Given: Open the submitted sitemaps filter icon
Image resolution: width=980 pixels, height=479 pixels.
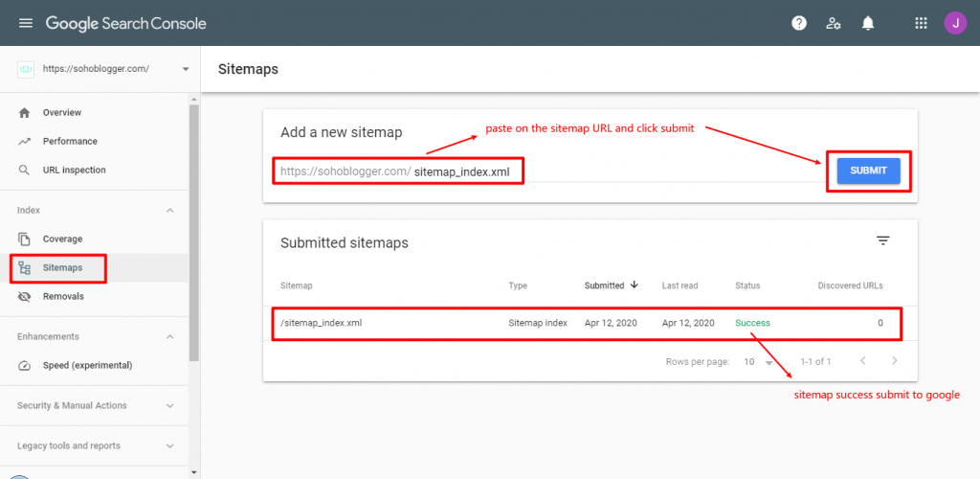Looking at the screenshot, I should coord(882,240).
